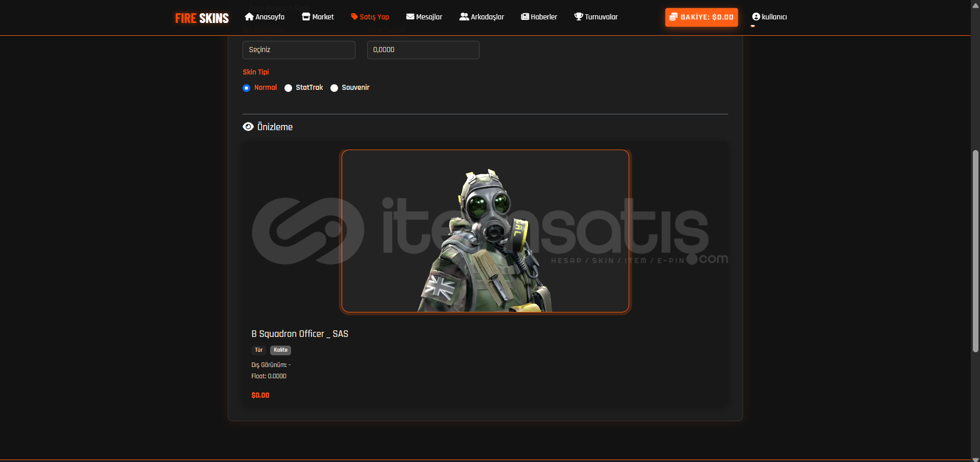980x462 pixels.
Task: Select the StatTrak skin type radio
Action: (x=288, y=88)
